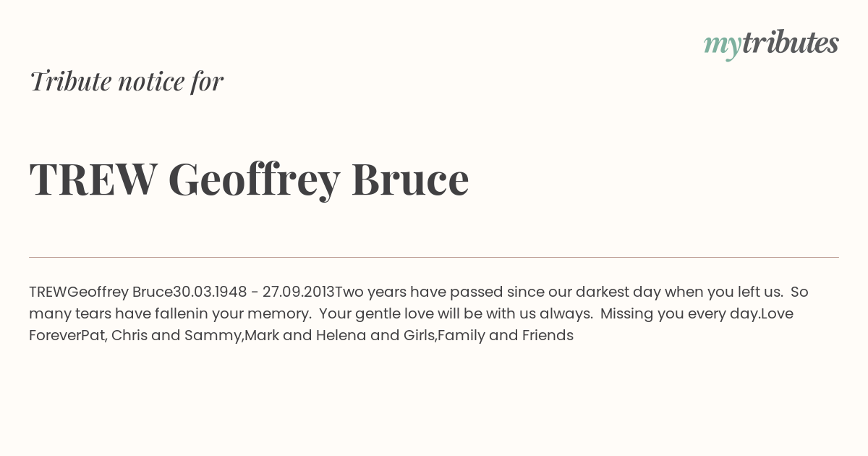Select the 'tributes' part of the logo
Image resolution: width=868 pixels, height=456 pixels.
pos(791,43)
